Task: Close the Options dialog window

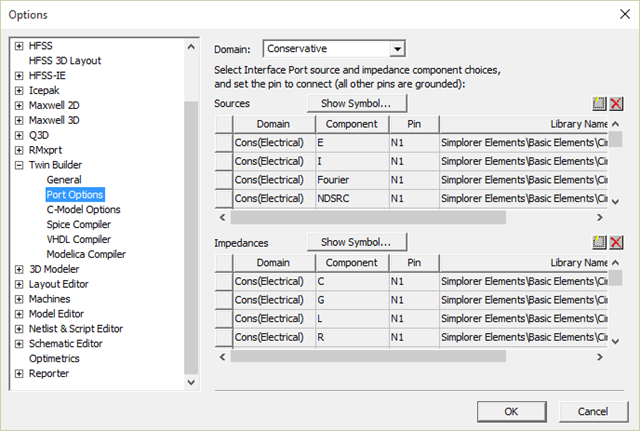Action: click(x=616, y=15)
